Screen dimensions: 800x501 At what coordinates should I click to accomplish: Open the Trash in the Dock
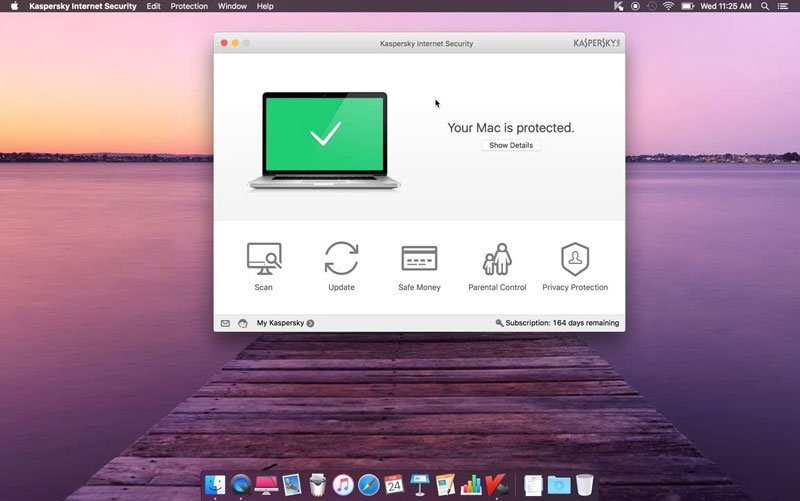(x=585, y=484)
